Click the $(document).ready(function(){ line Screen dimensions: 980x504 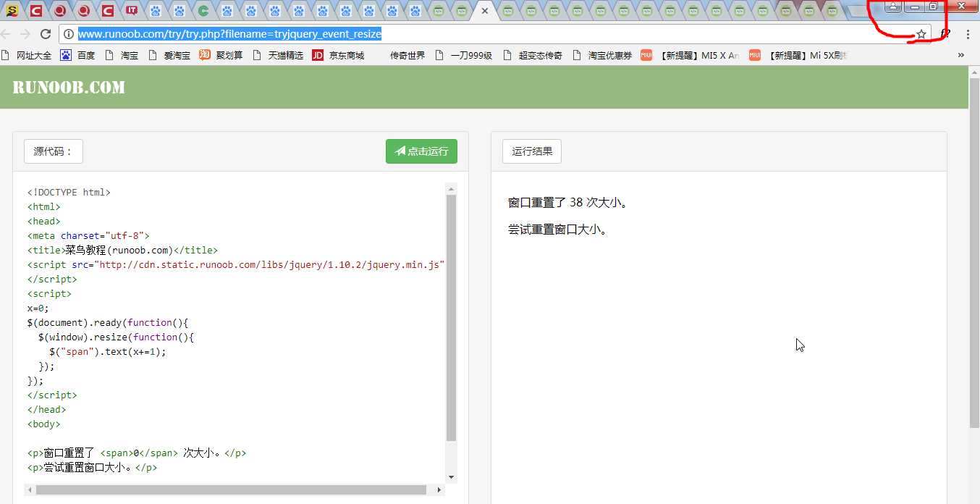[108, 323]
